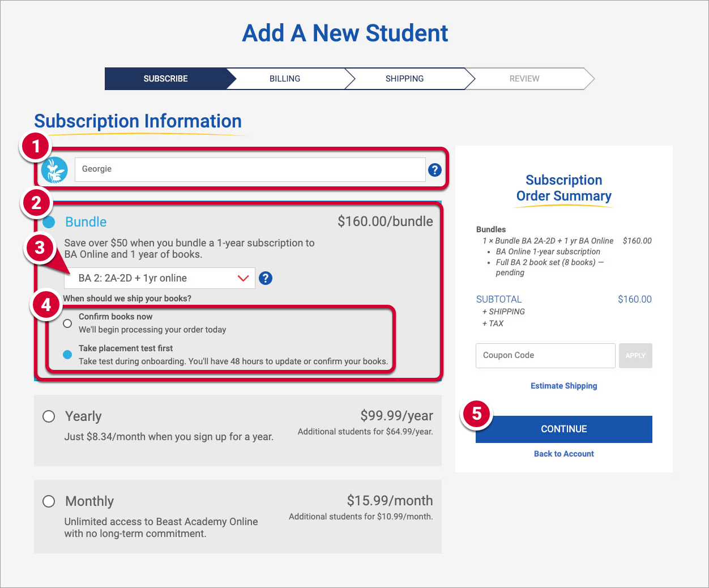
Task: Click the 'Just $8.34/month' yearly description
Action: point(169,437)
